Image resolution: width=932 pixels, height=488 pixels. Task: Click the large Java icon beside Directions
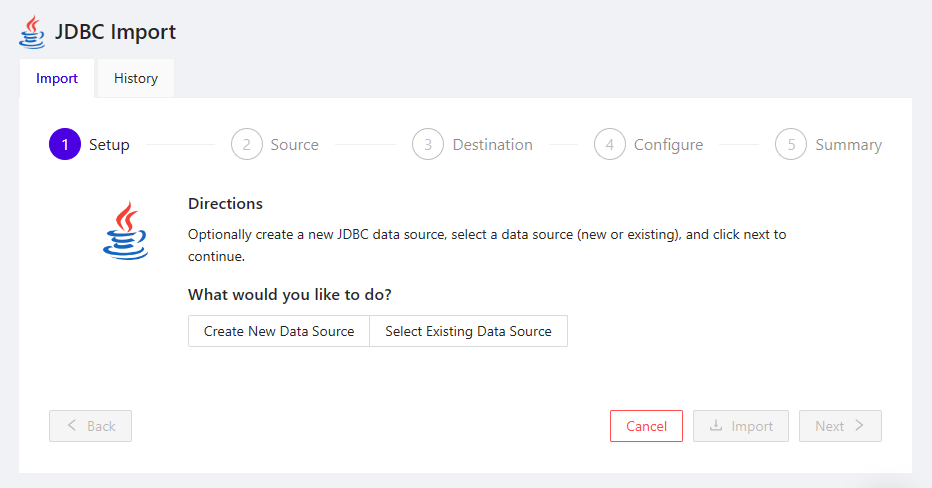tap(125, 231)
